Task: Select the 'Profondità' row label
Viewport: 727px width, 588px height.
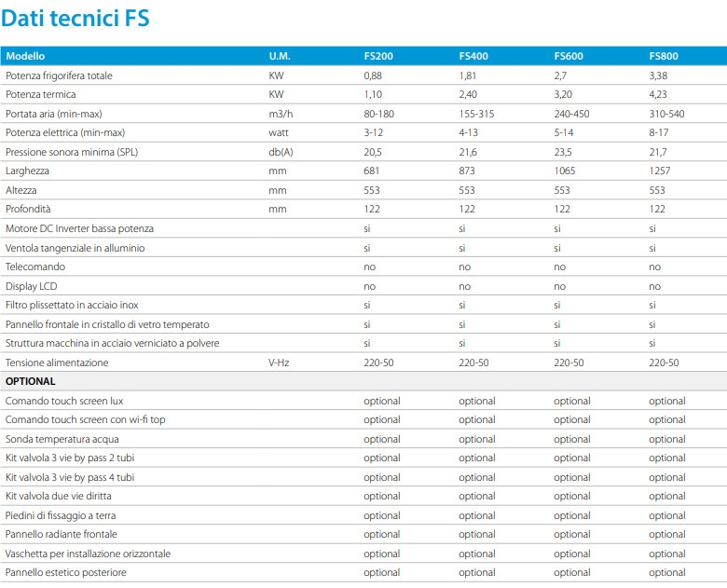Action: pos(28,209)
